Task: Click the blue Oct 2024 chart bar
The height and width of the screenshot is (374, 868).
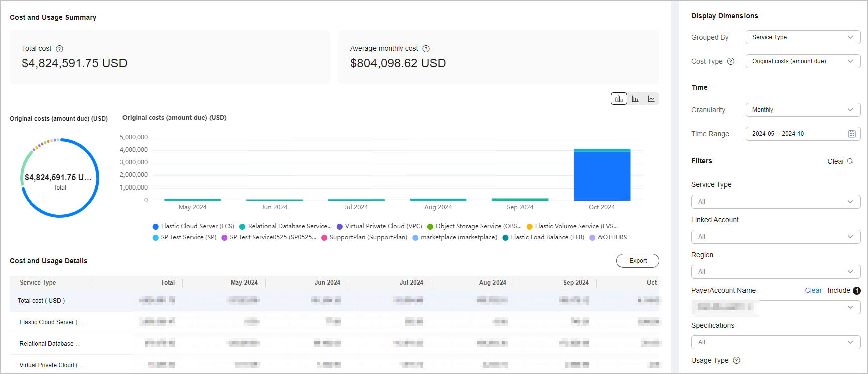Action: 601,176
